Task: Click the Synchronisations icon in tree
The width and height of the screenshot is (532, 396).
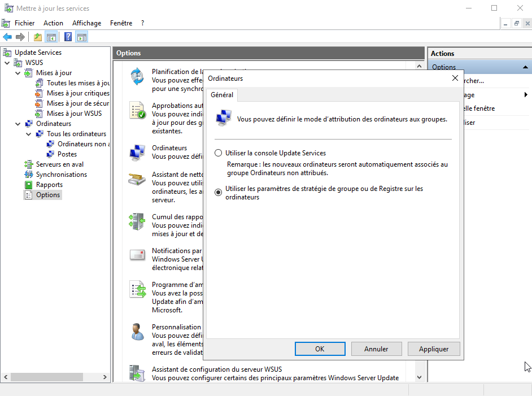Action: click(x=28, y=175)
